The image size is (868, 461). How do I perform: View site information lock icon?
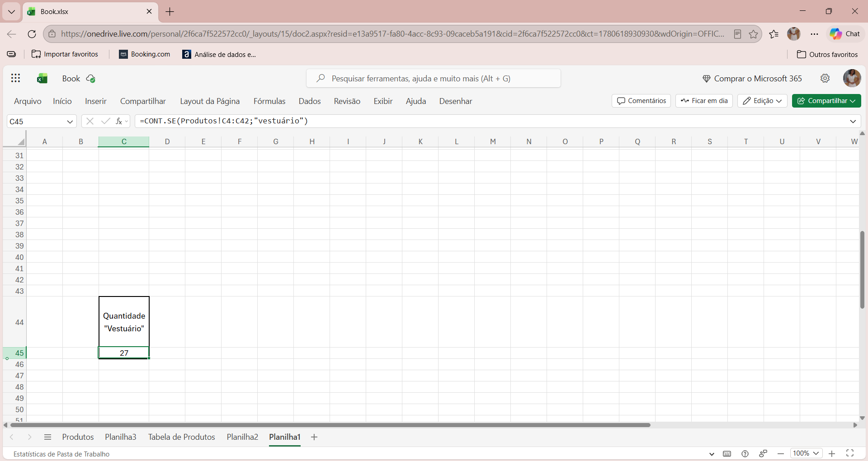tap(52, 34)
